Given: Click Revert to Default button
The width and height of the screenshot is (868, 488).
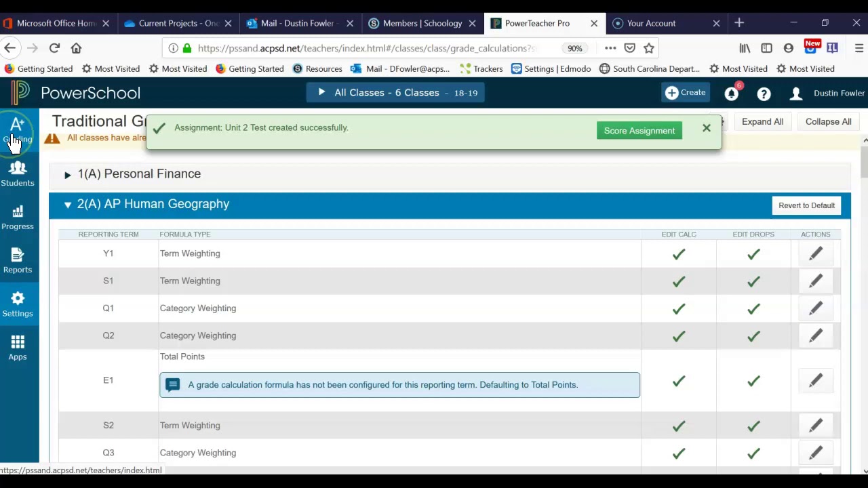Looking at the screenshot, I should 806,205.
